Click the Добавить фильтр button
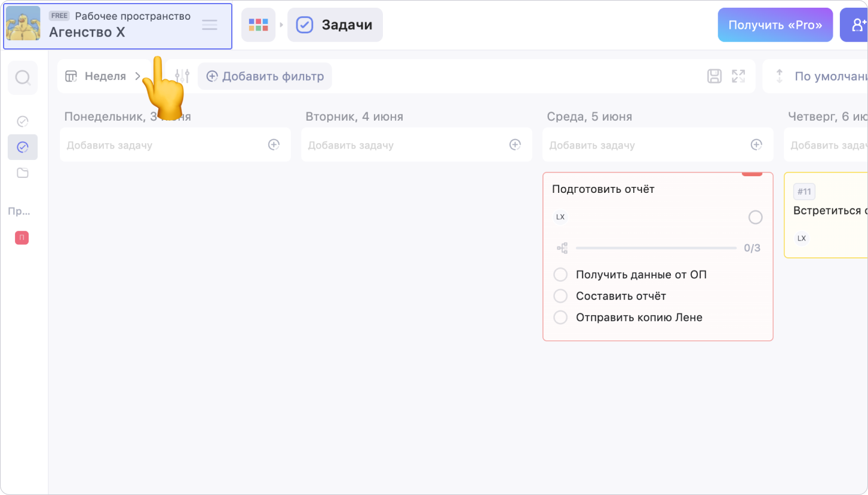868x495 pixels. pos(265,76)
